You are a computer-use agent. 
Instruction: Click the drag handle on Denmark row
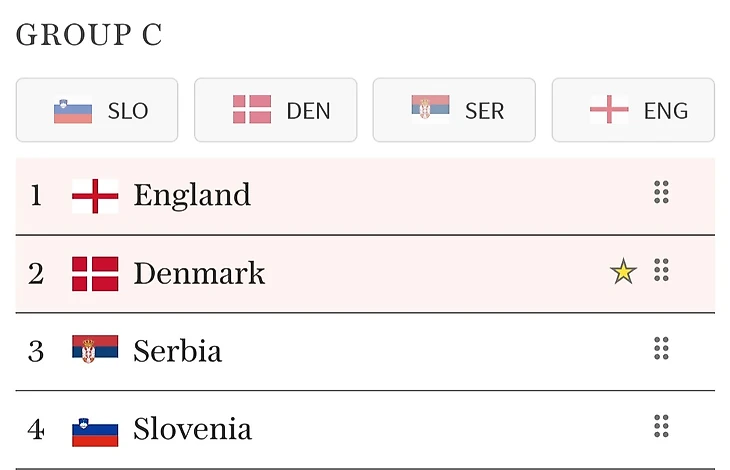click(661, 270)
